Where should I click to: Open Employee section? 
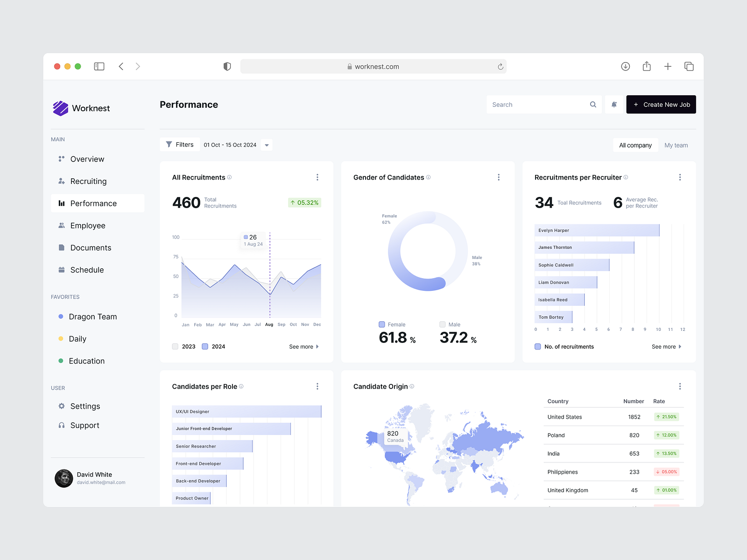coord(98,225)
